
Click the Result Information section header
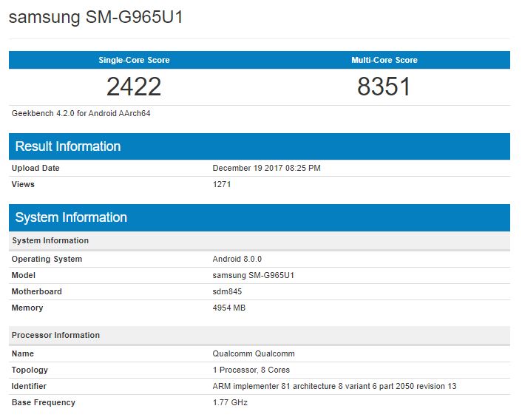pos(260,146)
